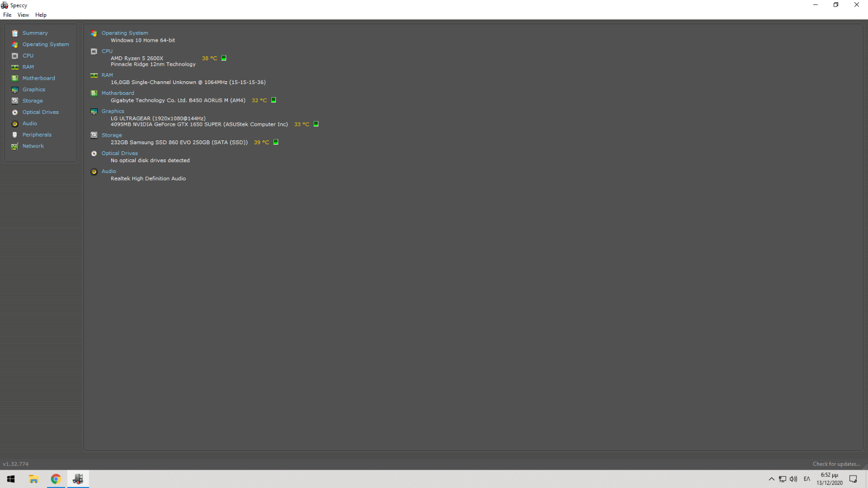
Task: Click the Operating System heading link
Action: (x=125, y=33)
